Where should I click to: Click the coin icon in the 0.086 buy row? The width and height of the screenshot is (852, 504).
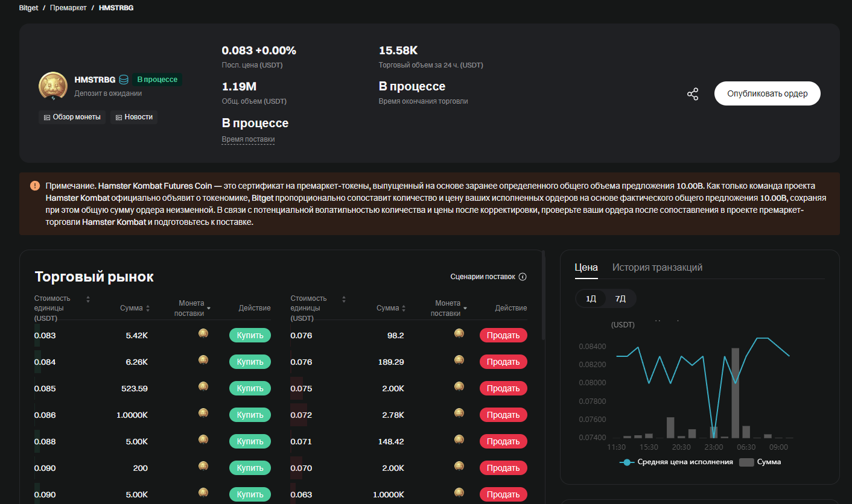pos(203,413)
